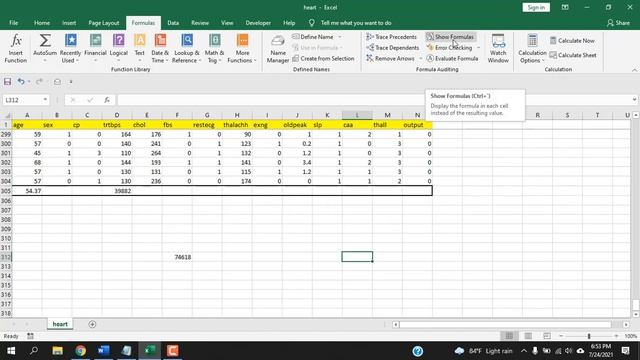Click zoom out minus button
The image size is (640, 360).
(561, 336)
